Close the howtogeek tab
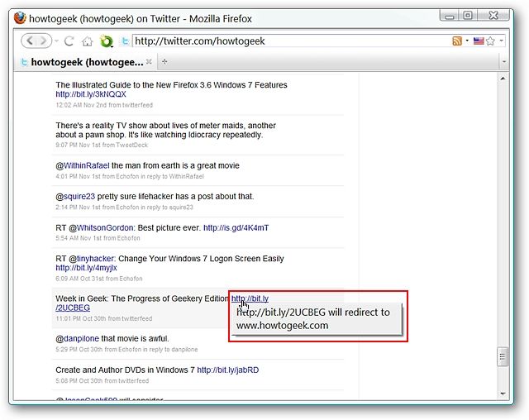The width and height of the screenshot is (529, 420). (149, 62)
